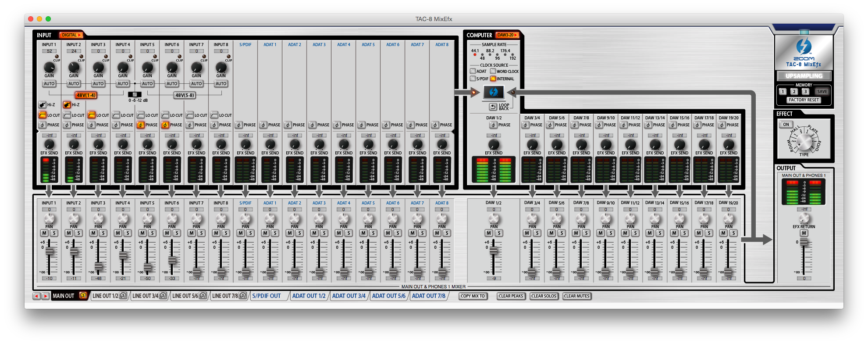This screenshot has width=868, height=344.
Task: Click the memory SAVE button
Action: pos(822,92)
